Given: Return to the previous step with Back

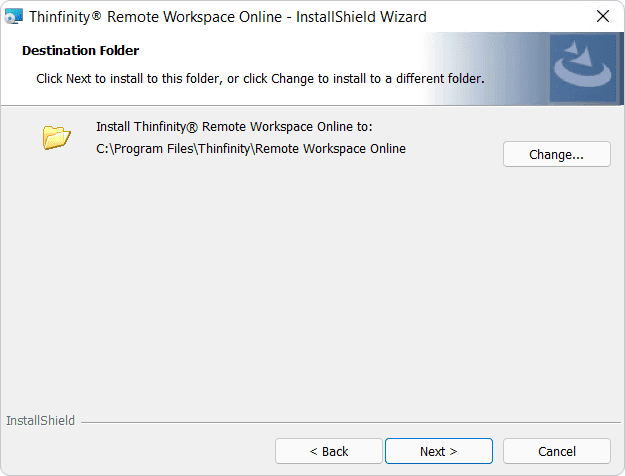Looking at the screenshot, I should point(328,451).
